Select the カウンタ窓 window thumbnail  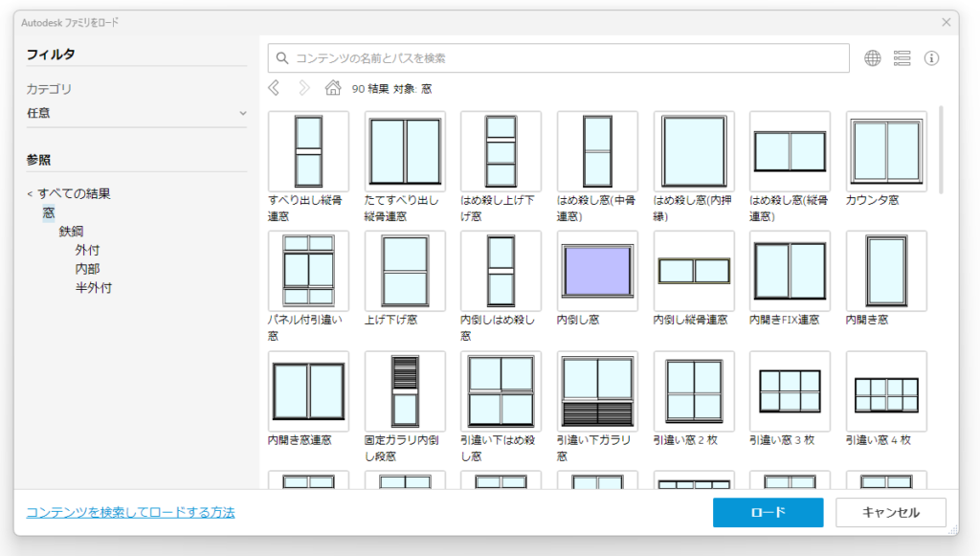(885, 151)
